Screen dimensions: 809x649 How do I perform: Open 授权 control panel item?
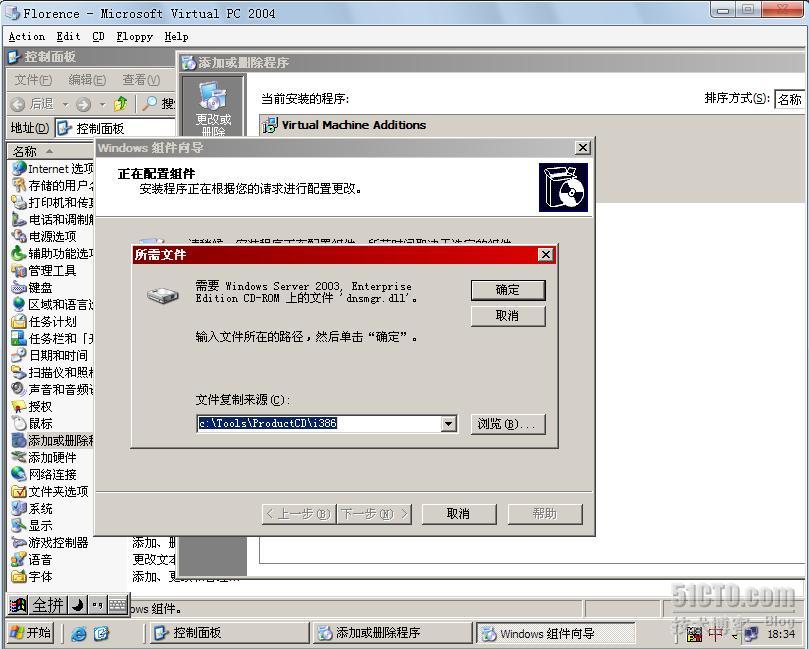[33, 407]
